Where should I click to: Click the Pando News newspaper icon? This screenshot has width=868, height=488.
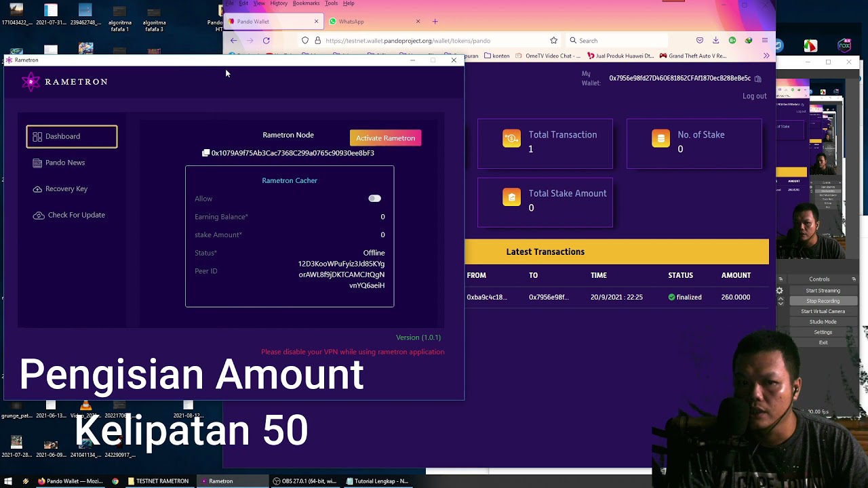(37, 163)
